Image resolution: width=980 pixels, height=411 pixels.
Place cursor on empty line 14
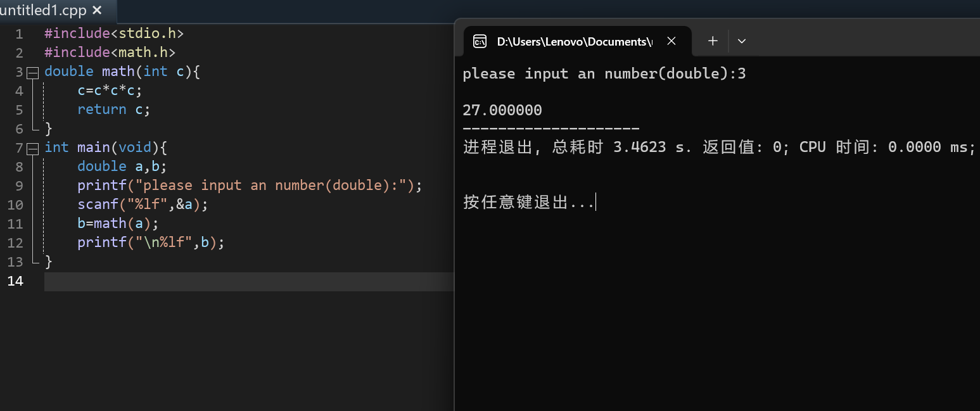click(x=249, y=281)
